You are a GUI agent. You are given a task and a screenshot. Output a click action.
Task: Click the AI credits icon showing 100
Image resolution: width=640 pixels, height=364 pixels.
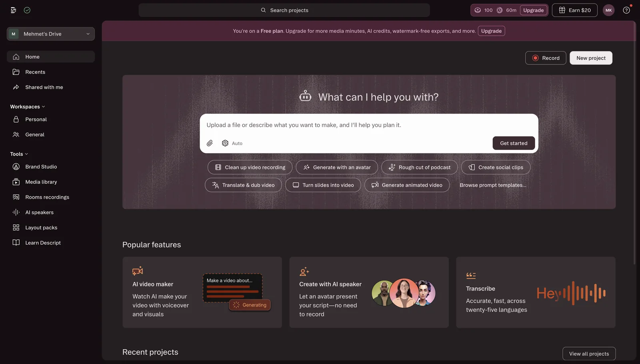click(478, 10)
